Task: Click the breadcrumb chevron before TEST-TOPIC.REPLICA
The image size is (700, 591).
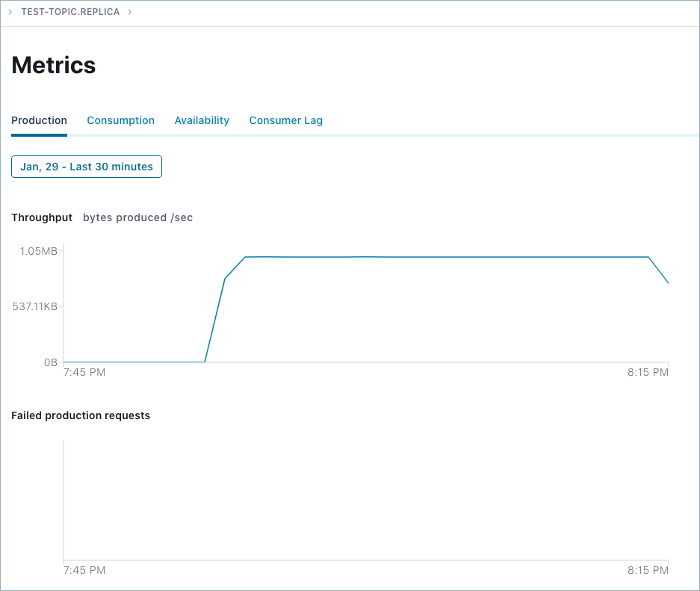Action: click(10, 12)
